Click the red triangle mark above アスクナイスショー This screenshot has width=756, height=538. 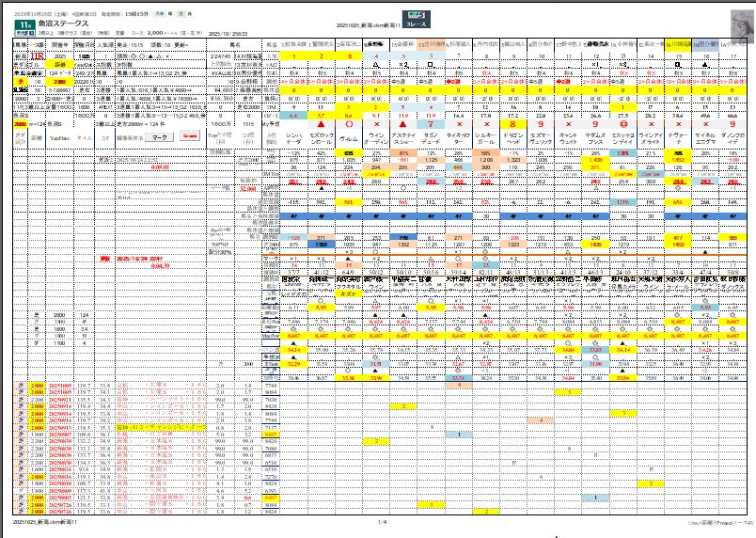click(x=403, y=124)
